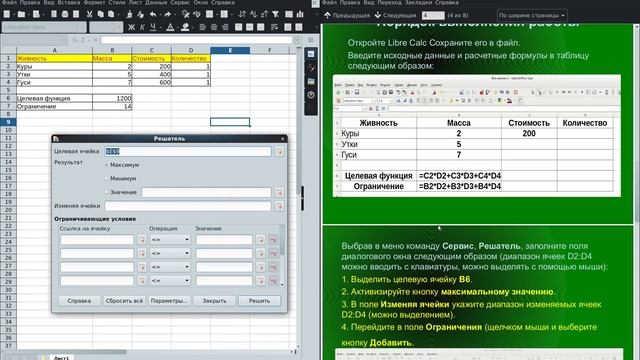Click the Сбросить всё button

click(x=124, y=301)
